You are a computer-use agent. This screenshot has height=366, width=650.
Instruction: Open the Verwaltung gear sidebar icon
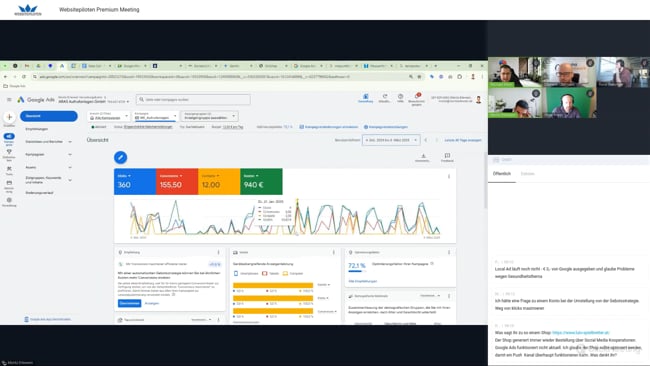[9, 200]
